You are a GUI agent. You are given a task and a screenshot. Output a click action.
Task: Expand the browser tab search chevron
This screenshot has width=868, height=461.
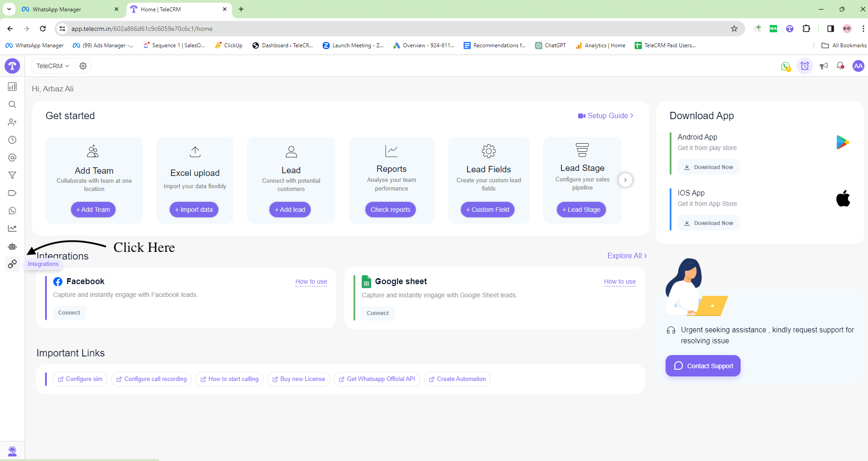point(9,9)
